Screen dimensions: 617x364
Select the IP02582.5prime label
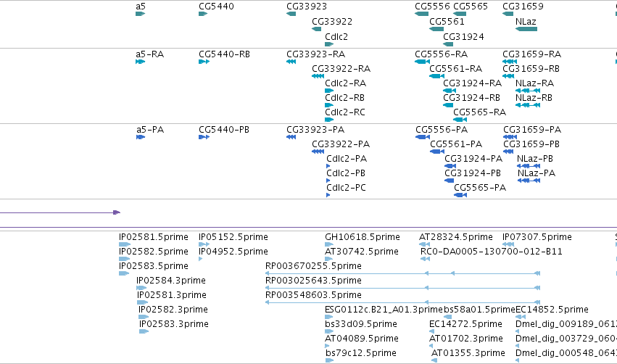point(154,251)
